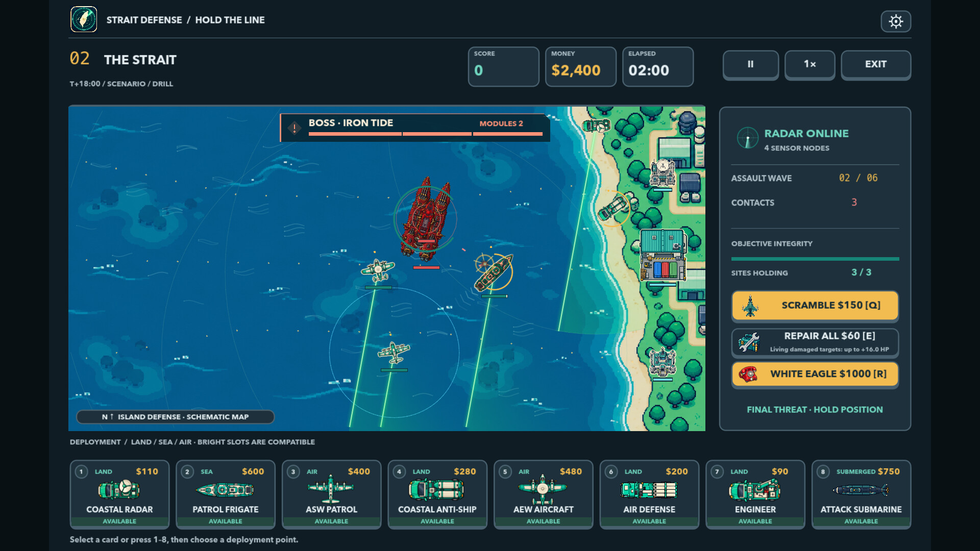Click the Final Threat Hold Position text

pos(815,410)
